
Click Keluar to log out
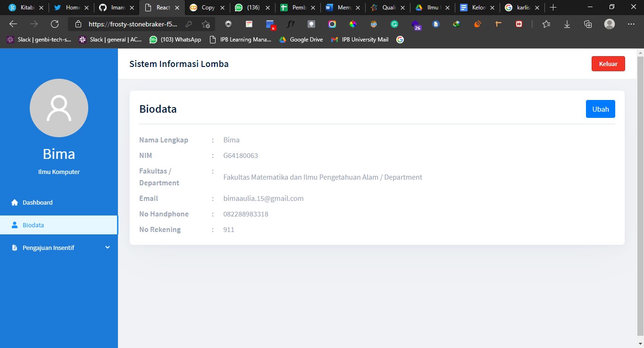click(x=608, y=64)
